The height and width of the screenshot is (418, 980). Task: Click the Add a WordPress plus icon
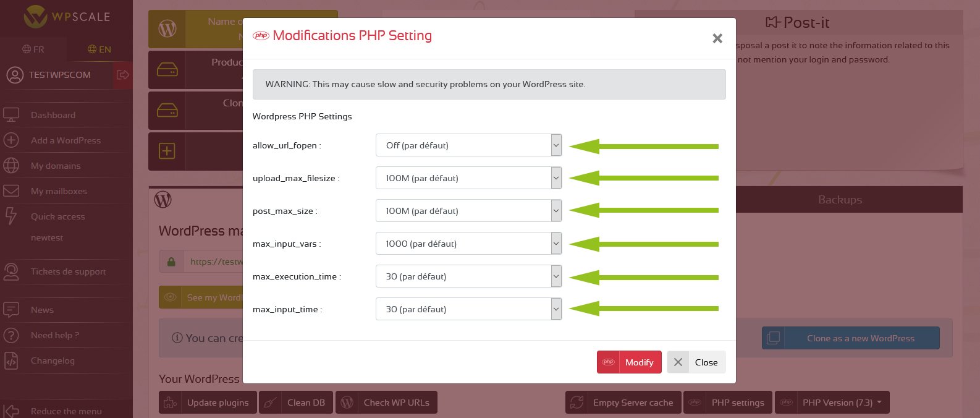click(11, 140)
